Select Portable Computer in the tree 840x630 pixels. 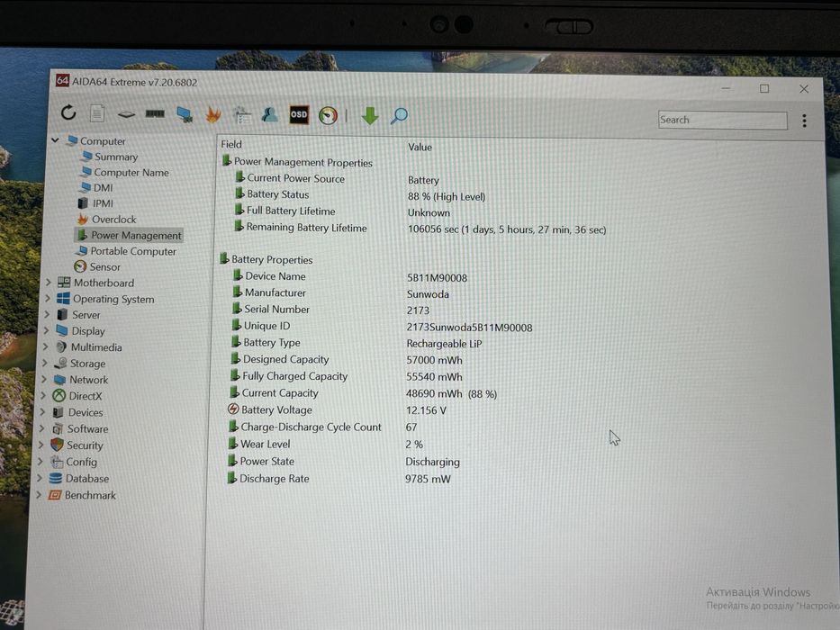click(x=126, y=251)
